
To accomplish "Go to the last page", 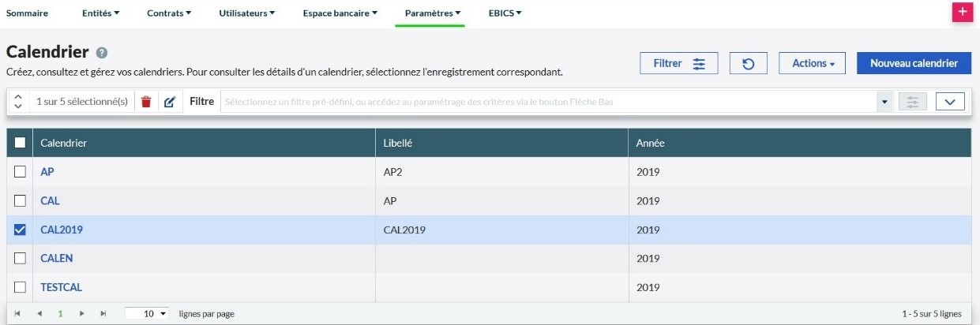I will pyautogui.click(x=103, y=314).
